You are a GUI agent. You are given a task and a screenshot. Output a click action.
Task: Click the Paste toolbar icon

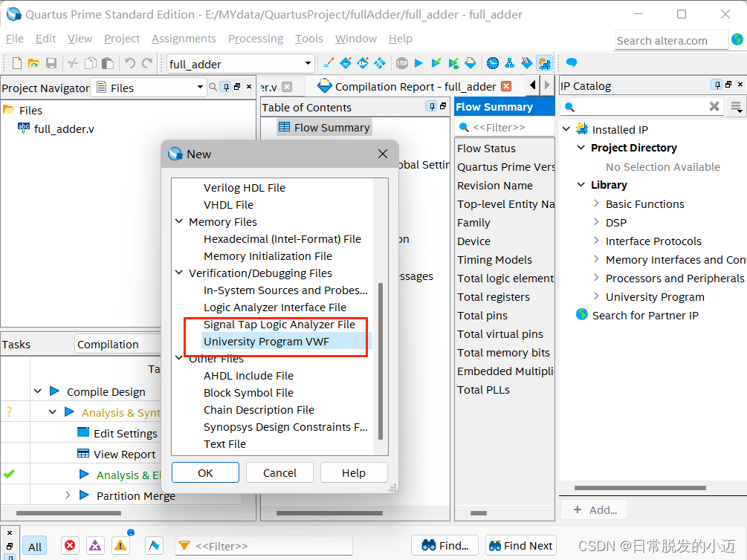pos(108,63)
